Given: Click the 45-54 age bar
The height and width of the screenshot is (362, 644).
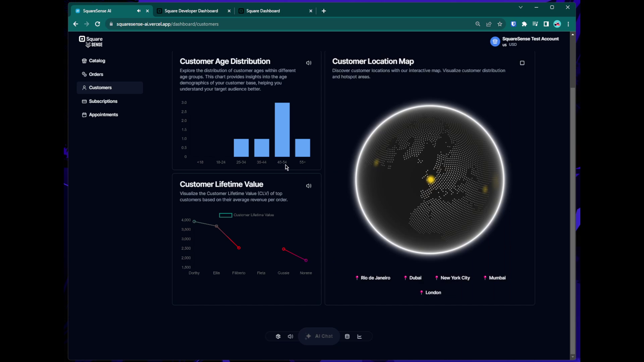Looking at the screenshot, I should click(282, 130).
